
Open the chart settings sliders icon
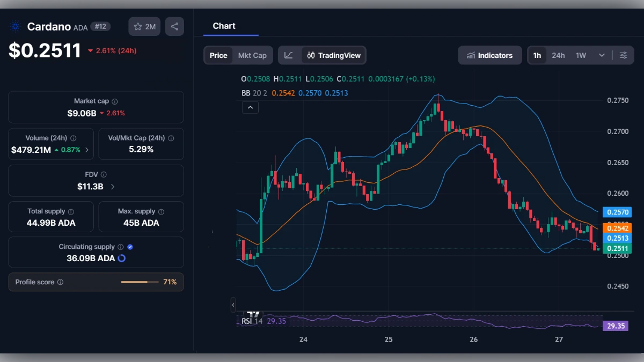tap(623, 55)
